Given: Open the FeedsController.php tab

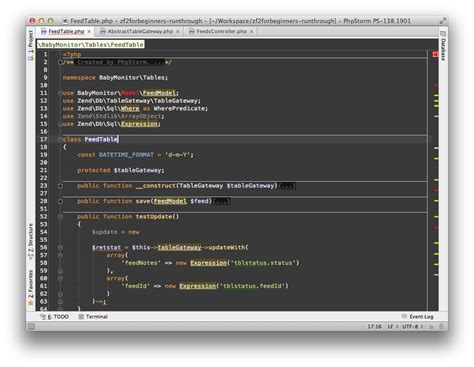Looking at the screenshot, I should (x=221, y=31).
